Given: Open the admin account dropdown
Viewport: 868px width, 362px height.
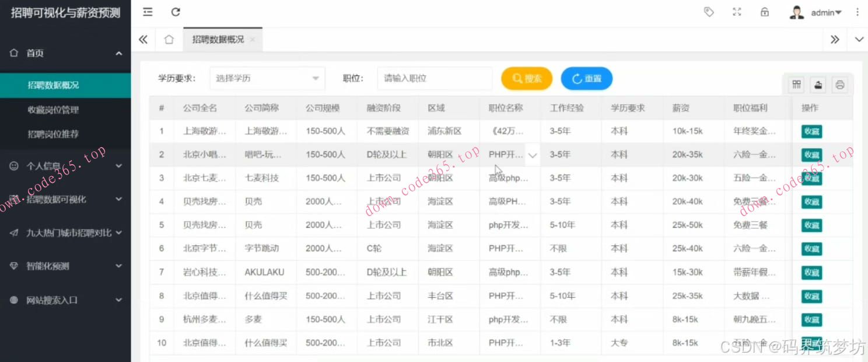Looking at the screenshot, I should [x=825, y=12].
